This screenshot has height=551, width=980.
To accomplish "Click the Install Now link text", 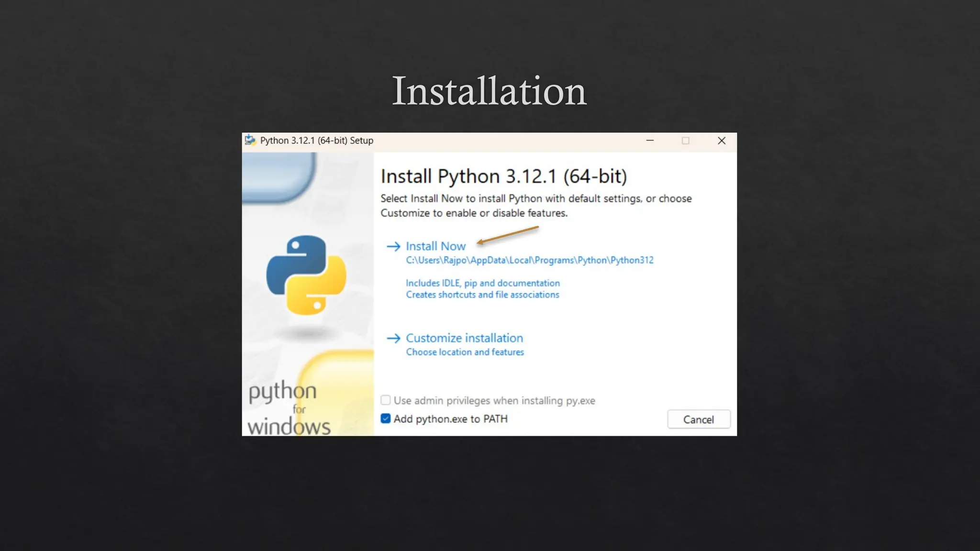I will (435, 246).
